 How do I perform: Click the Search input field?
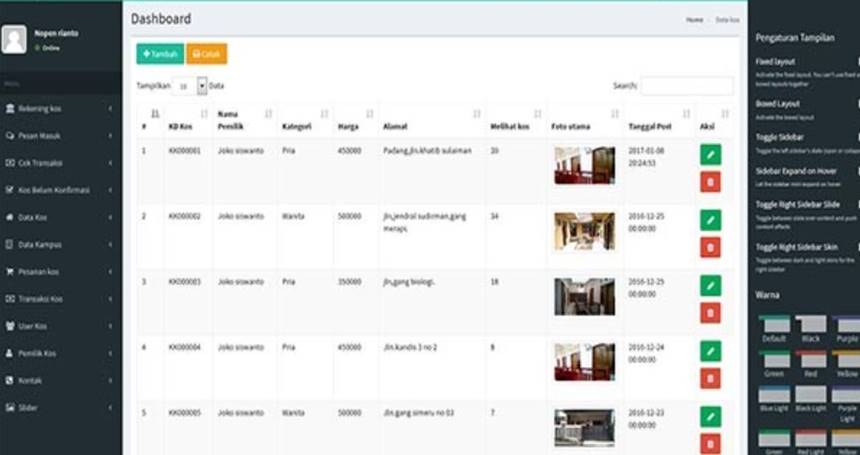click(x=686, y=86)
